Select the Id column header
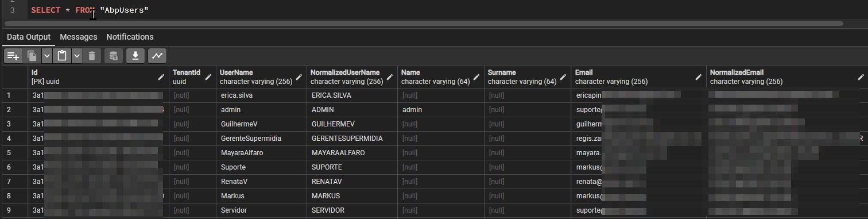The height and width of the screenshot is (219, 868). click(x=99, y=77)
